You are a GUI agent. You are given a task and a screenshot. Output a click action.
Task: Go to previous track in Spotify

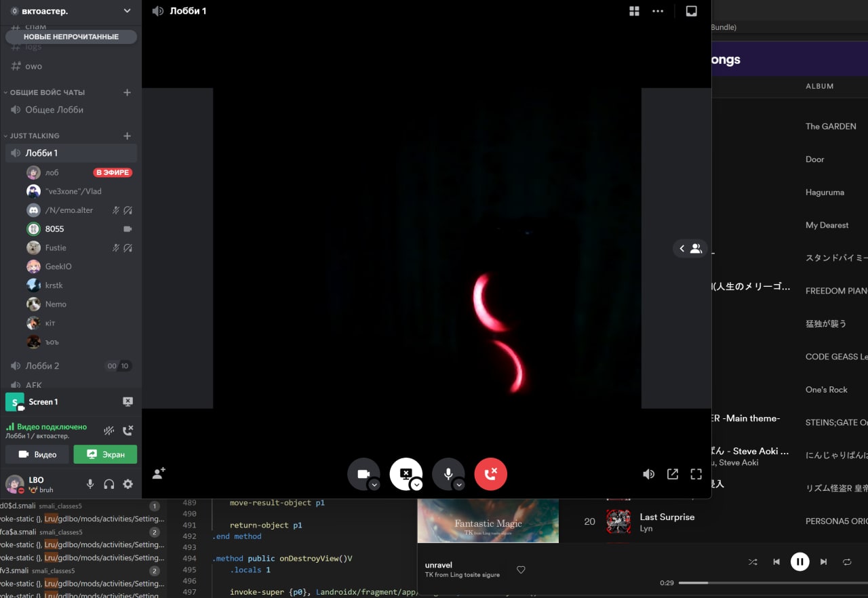[x=776, y=561]
